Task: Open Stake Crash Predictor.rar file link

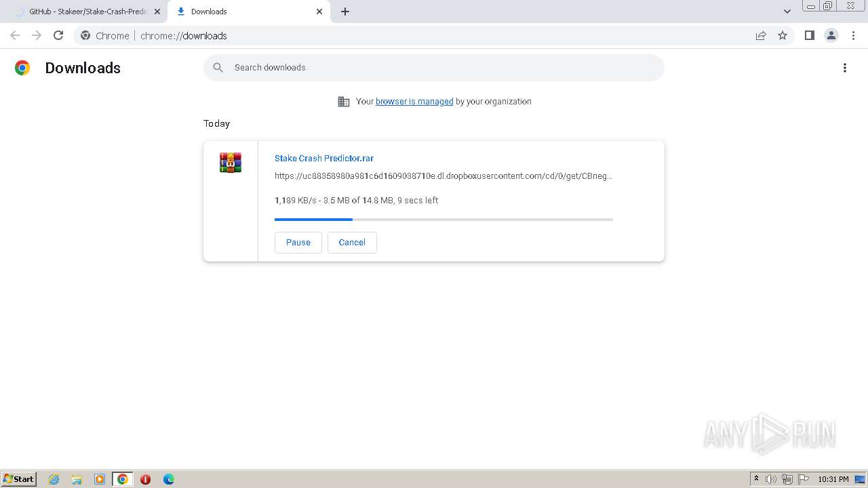Action: (x=324, y=158)
